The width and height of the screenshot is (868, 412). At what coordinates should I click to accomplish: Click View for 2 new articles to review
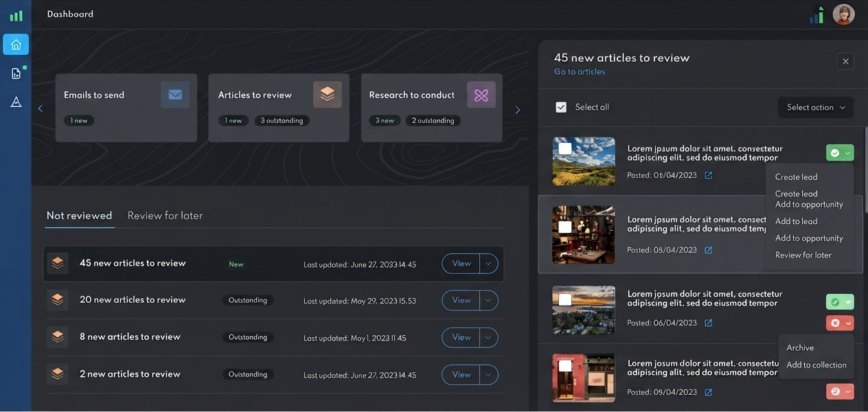(x=461, y=374)
